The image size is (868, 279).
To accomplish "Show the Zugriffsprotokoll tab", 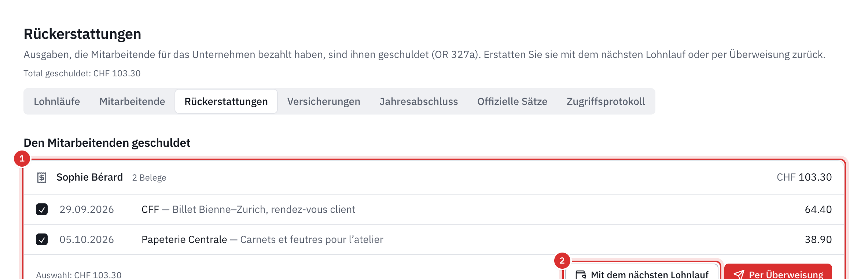I will pyautogui.click(x=606, y=101).
